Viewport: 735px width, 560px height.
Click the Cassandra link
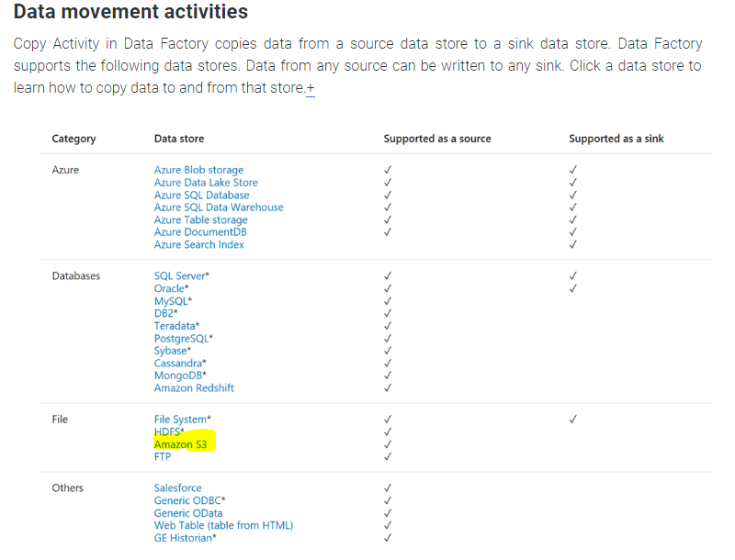(180, 364)
